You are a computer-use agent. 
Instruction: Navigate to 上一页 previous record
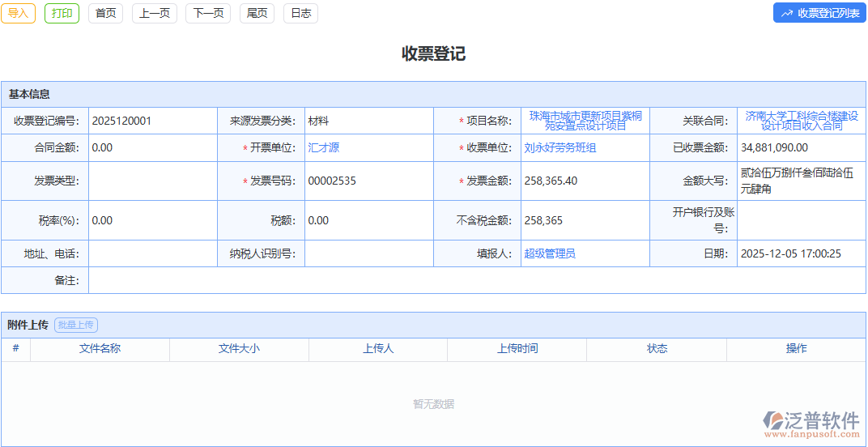154,13
